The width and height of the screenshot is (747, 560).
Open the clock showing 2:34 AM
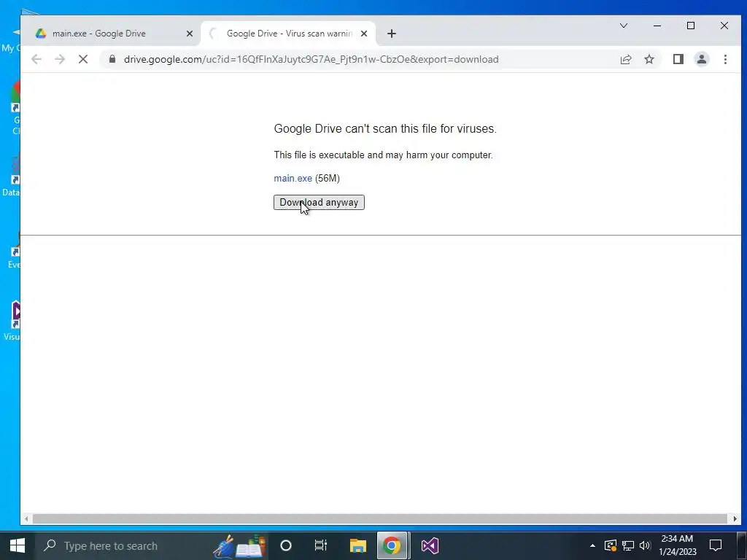(678, 545)
